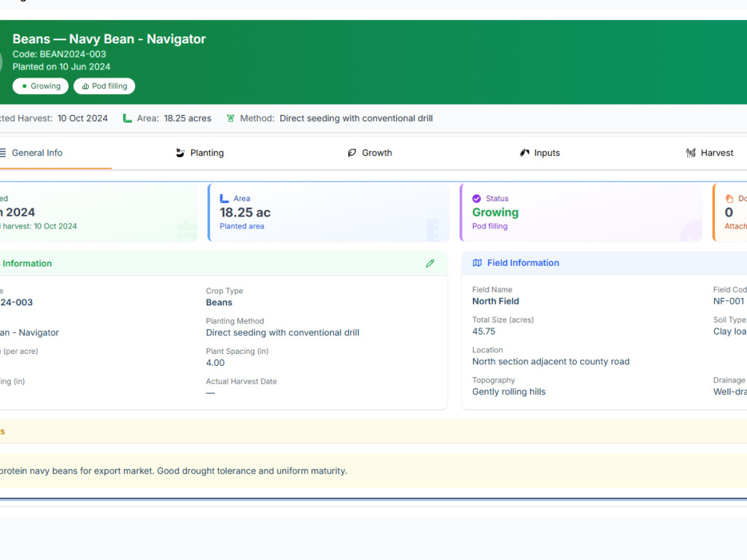The width and height of the screenshot is (747, 560).
Task: Click the Pod filling stage badge
Action: pos(105,86)
